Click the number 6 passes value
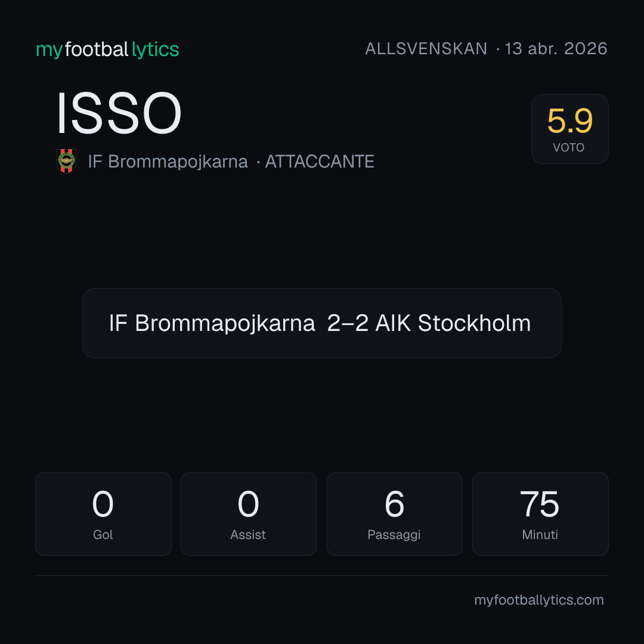Viewport: 644px width, 644px height. click(x=394, y=504)
